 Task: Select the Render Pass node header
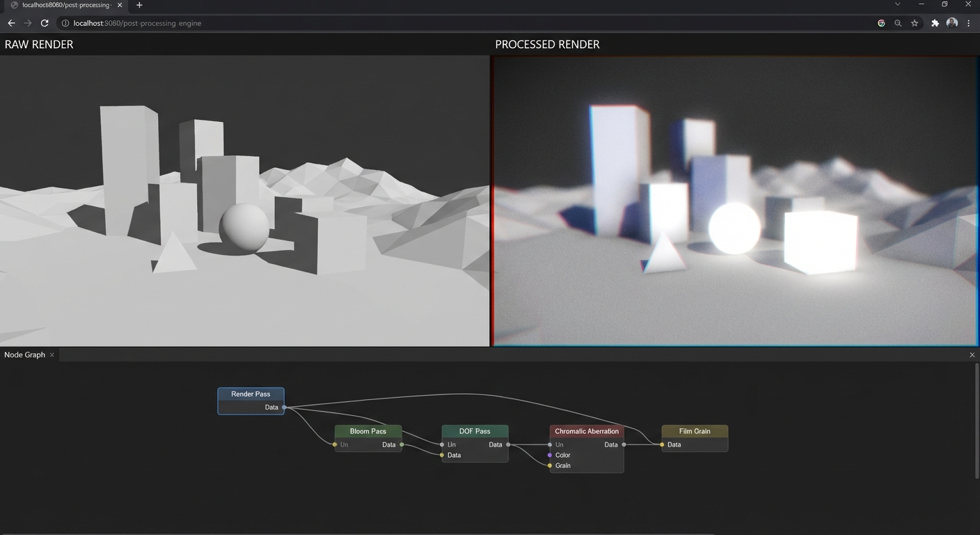tap(251, 394)
